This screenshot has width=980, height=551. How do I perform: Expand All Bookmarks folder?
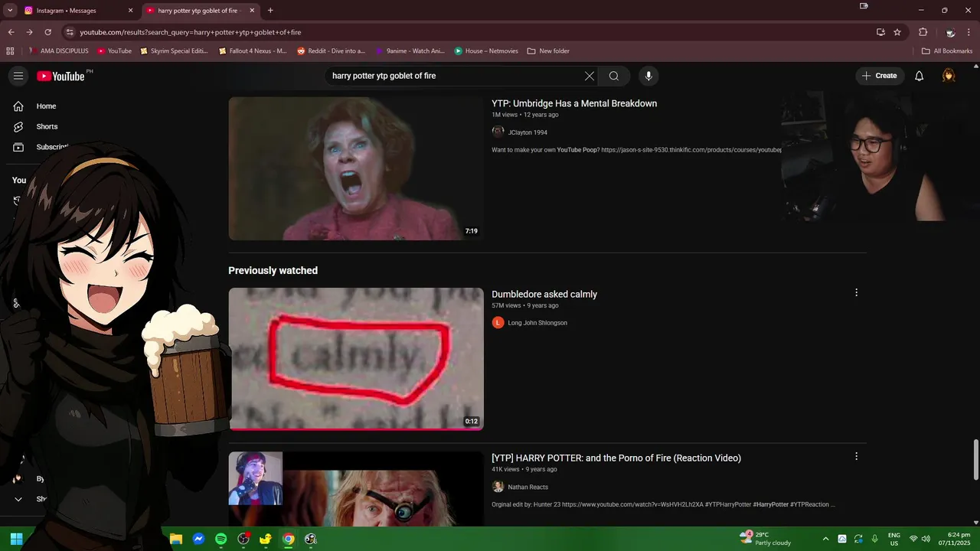coord(947,51)
